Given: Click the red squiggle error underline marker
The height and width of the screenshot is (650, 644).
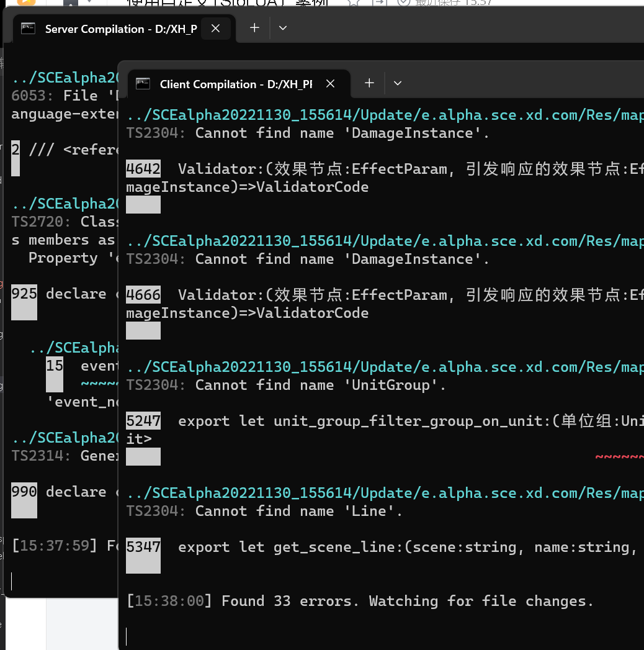Looking at the screenshot, I should point(619,458).
